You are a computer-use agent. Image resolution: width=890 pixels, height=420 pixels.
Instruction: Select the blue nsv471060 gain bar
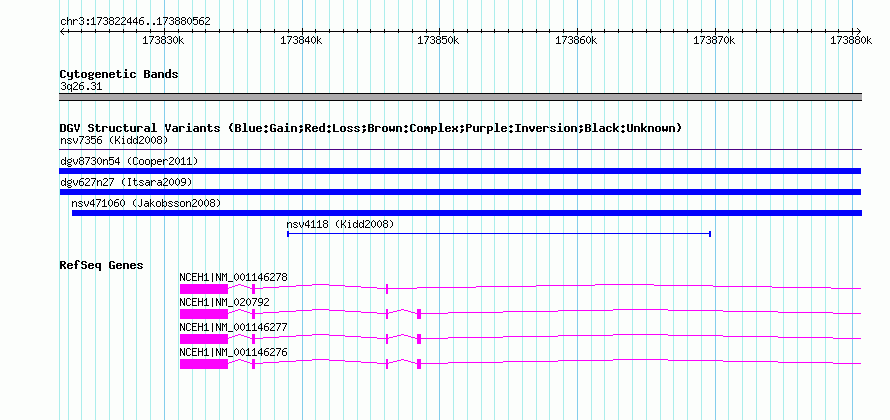(467, 213)
